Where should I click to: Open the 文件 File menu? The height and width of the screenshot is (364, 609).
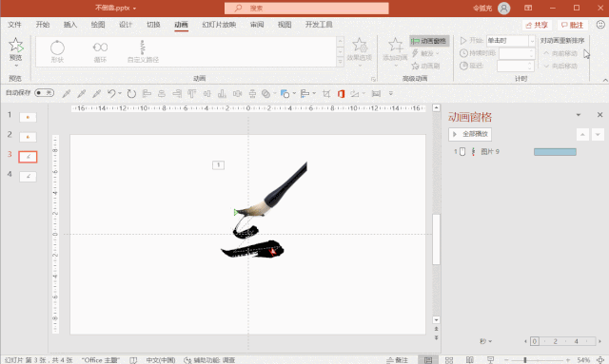pyautogui.click(x=15, y=25)
